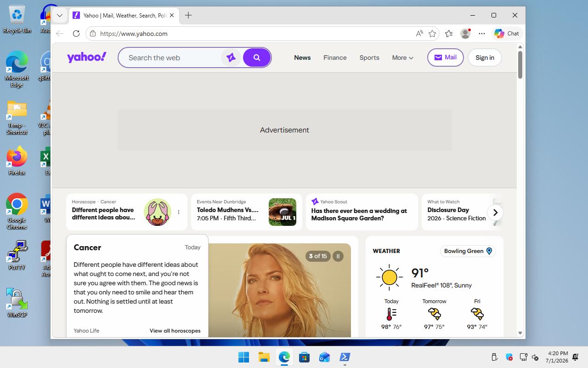Open Outlook from the taskbar
588x368 pixels.
click(x=324, y=357)
